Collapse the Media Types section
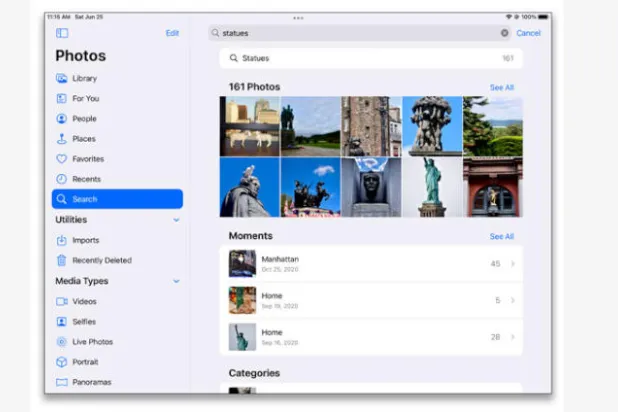618x412 pixels. click(x=176, y=281)
